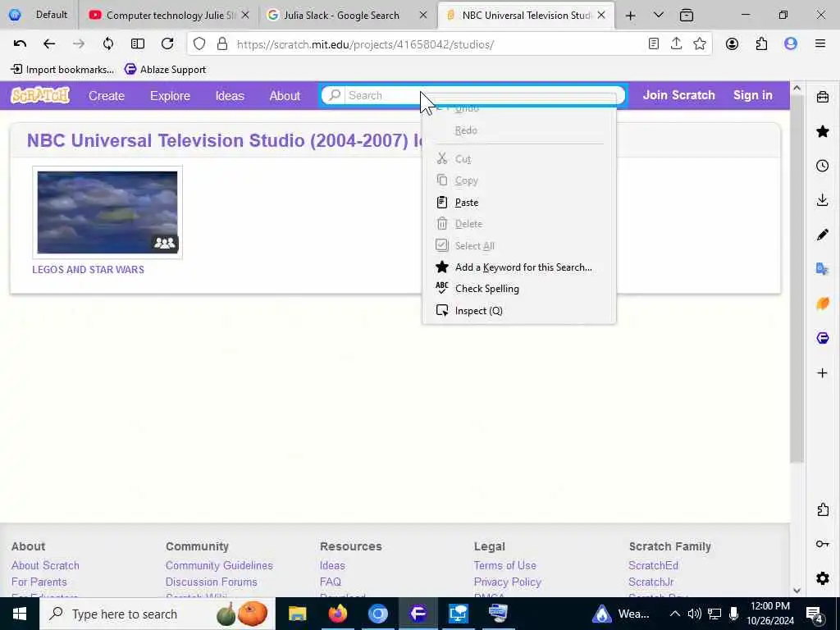This screenshot has height=630, width=840.
Task: Open Discussion Forums footer link
Action: coord(211,582)
